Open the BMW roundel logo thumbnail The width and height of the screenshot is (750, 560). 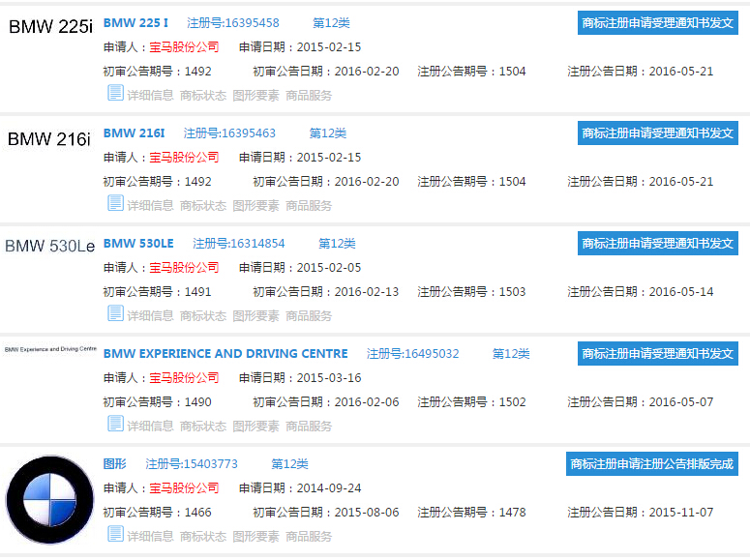(x=49, y=499)
